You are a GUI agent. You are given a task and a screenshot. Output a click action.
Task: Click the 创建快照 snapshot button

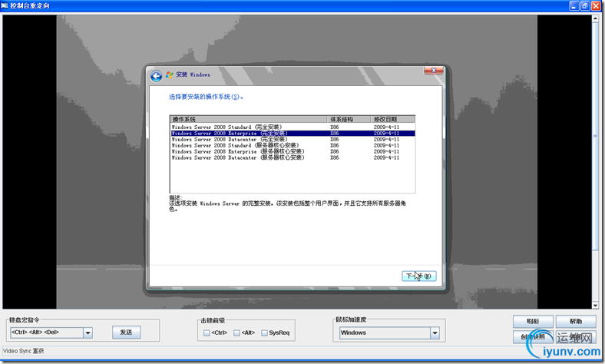[533, 337]
